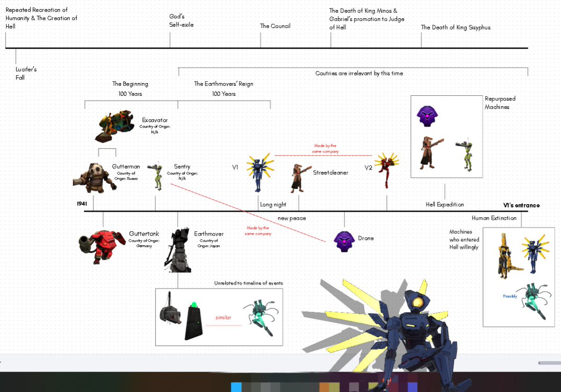Click the 'Excavator' name label
Image resolution: width=561 pixels, height=392 pixels.
pos(155,121)
